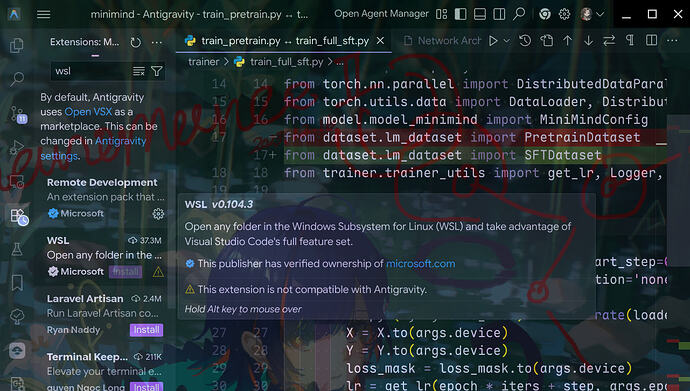Viewport: 690px width, 391px height.
Task: Open Remote Development extension settings gear
Action: tap(158, 214)
